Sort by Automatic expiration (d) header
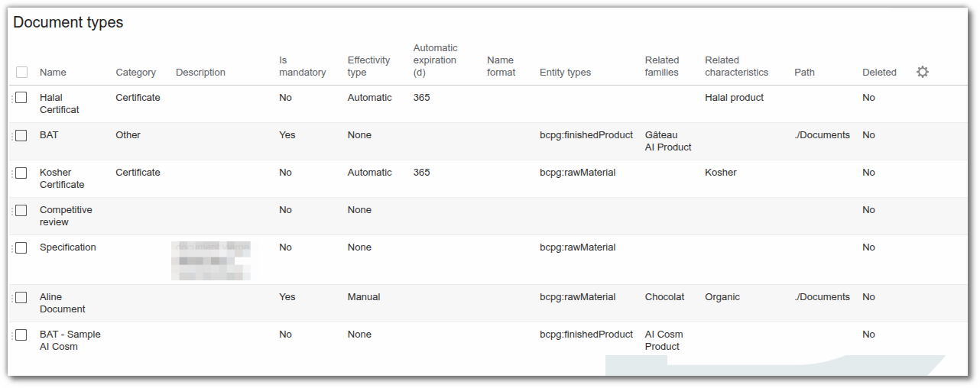Screen dimensions: 980x388 [x=435, y=60]
